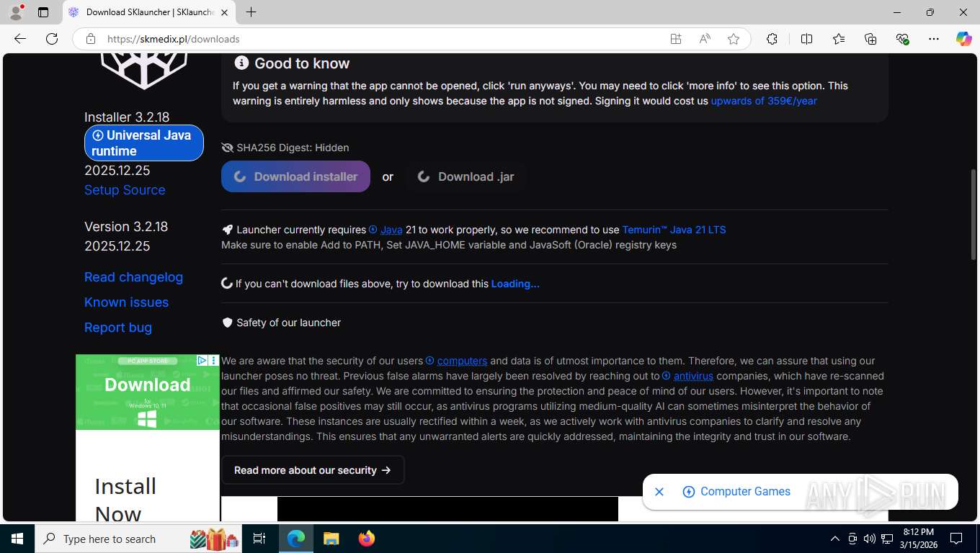Screen dimensions: 980x553
Task: Open File Explorer from the taskbar
Action: point(331,539)
